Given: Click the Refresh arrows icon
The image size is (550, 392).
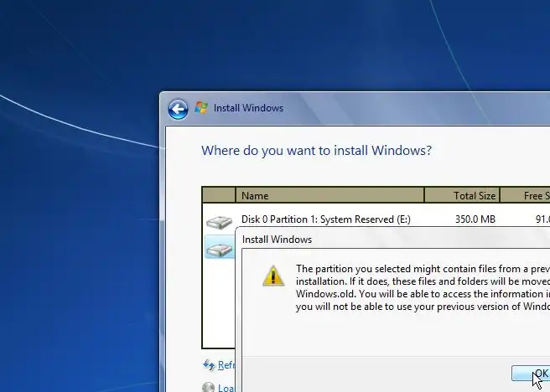Looking at the screenshot, I should click(x=209, y=365).
